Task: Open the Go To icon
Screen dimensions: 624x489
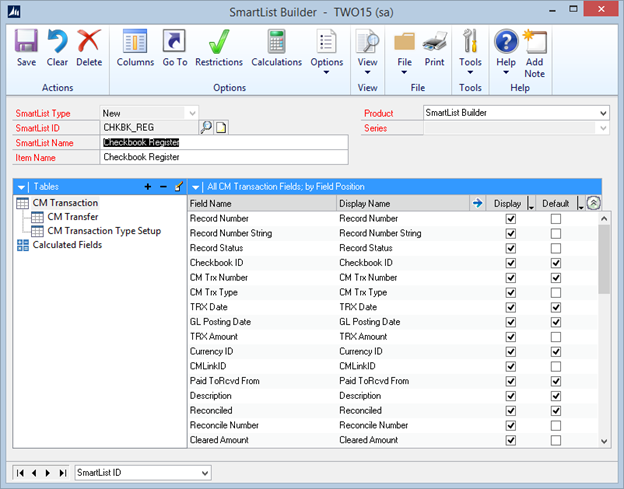Action: click(174, 41)
